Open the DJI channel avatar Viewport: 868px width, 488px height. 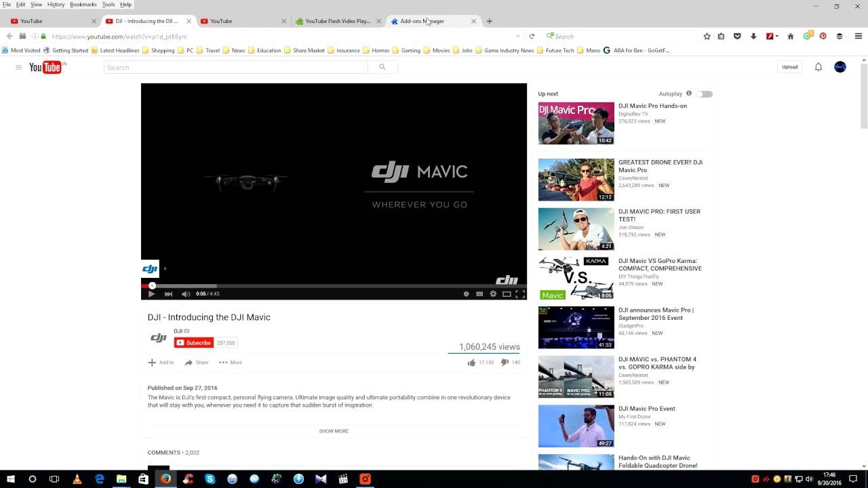pos(159,338)
